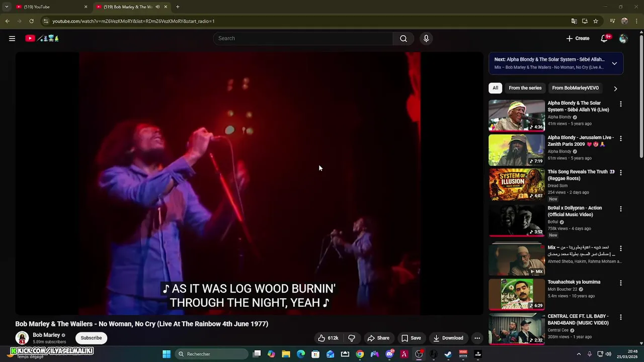The height and width of the screenshot is (362, 644).
Task: Open the Bob Marley channel avatar
Action: 22,338
